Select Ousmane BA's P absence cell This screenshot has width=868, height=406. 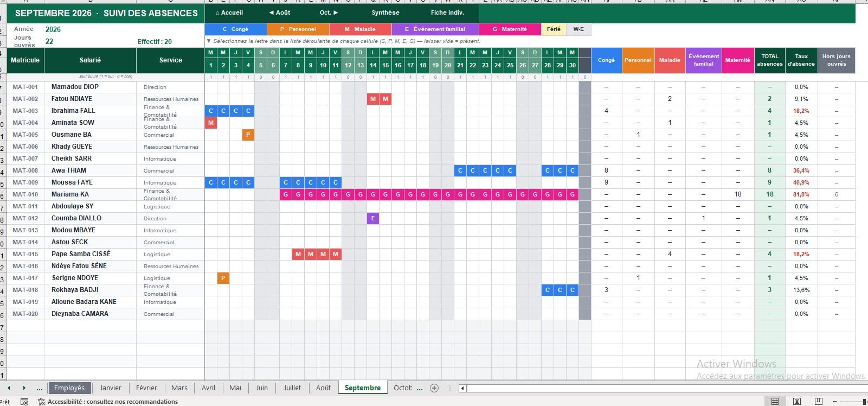248,135
